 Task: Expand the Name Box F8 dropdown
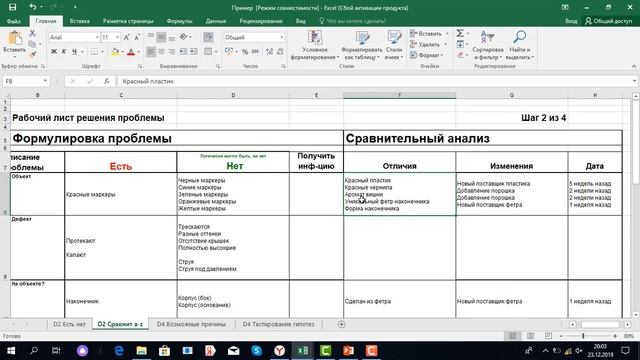tap(45, 81)
